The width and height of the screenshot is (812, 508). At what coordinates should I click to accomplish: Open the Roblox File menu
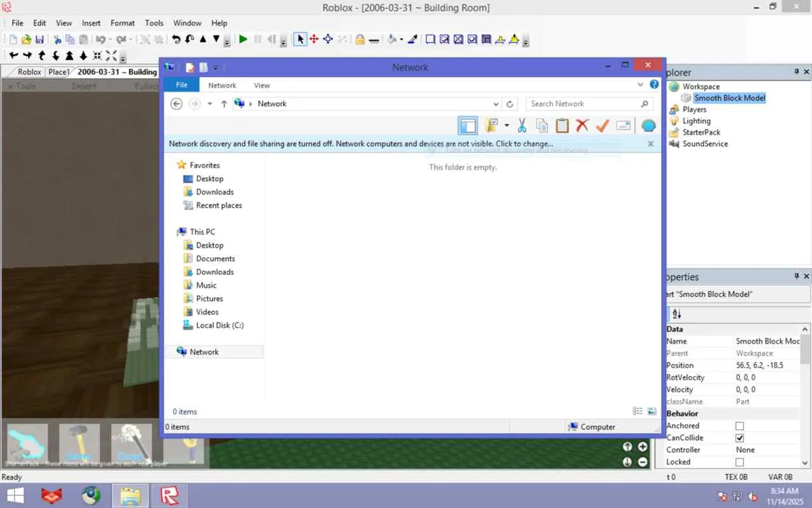(x=17, y=23)
